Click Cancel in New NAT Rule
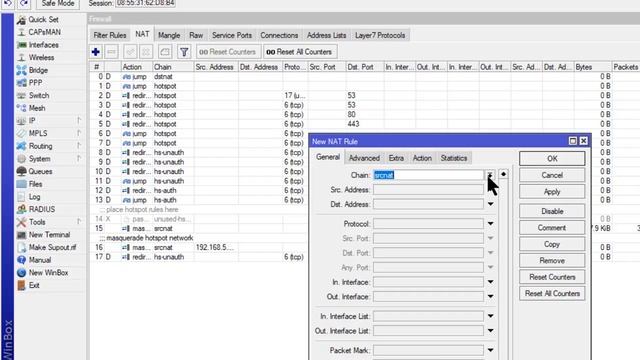 pyautogui.click(x=552, y=175)
